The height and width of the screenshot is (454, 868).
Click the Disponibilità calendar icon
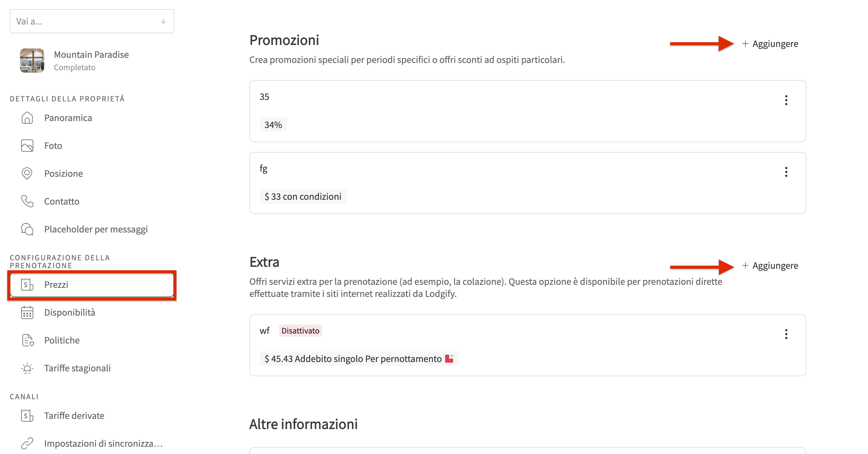(x=27, y=312)
